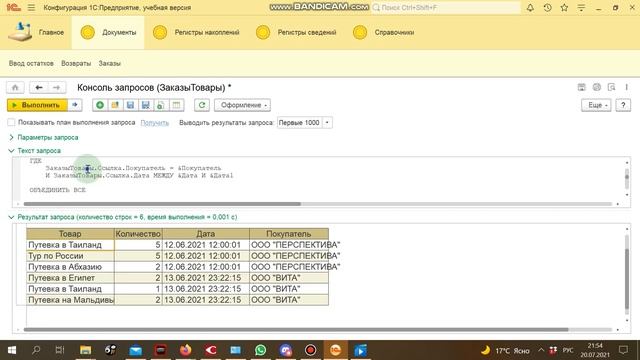This screenshot has width=640, height=360.
Task: Open the Первые 1000 dropdown arrow
Action: (x=327, y=122)
